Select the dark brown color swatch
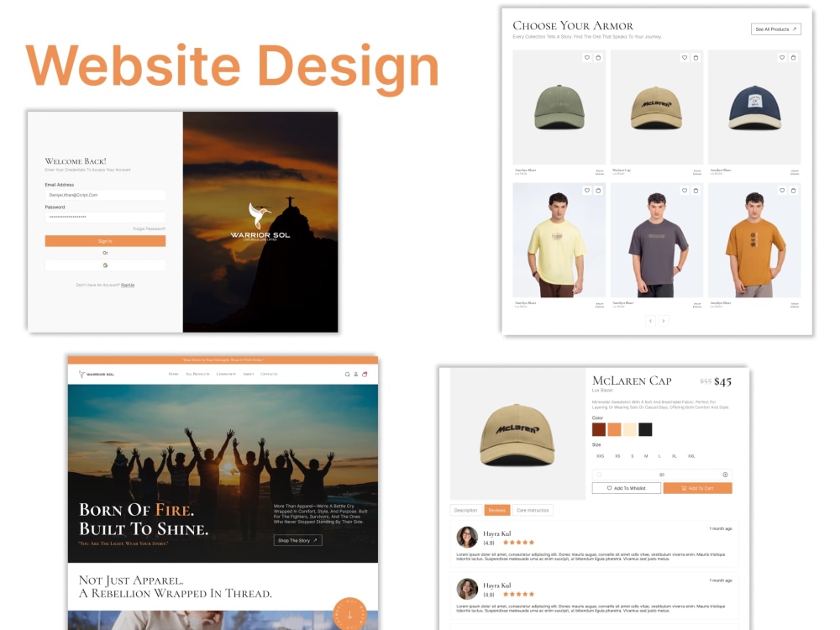Image resolution: width=840 pixels, height=630 pixels. [599, 429]
